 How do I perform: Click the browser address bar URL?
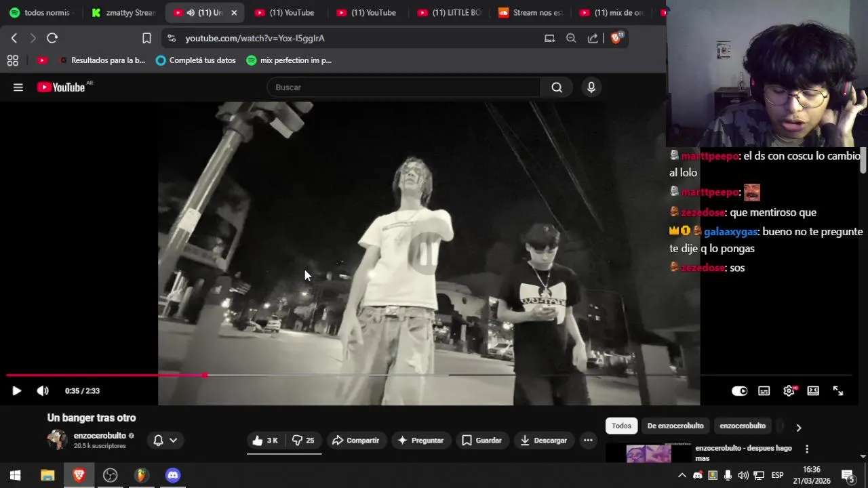tap(255, 39)
